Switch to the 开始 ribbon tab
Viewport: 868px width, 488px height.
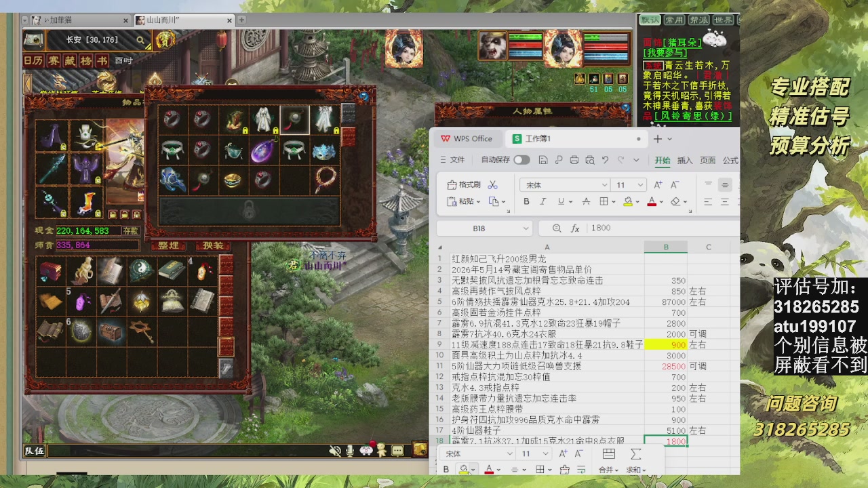pos(663,161)
